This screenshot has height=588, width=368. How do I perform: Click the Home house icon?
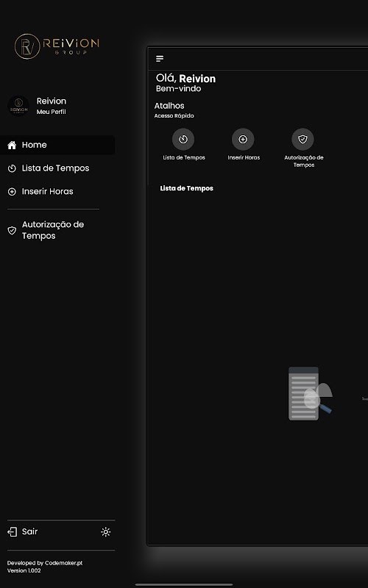point(12,145)
